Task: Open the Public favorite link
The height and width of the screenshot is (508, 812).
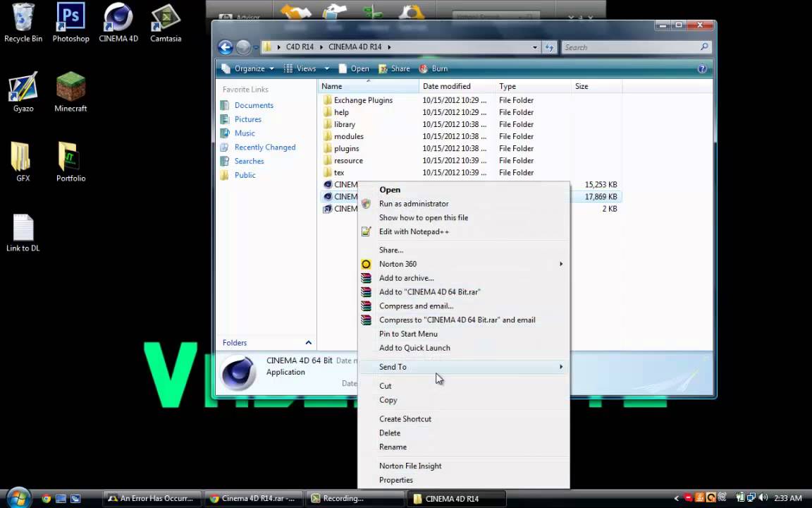Action: click(245, 175)
